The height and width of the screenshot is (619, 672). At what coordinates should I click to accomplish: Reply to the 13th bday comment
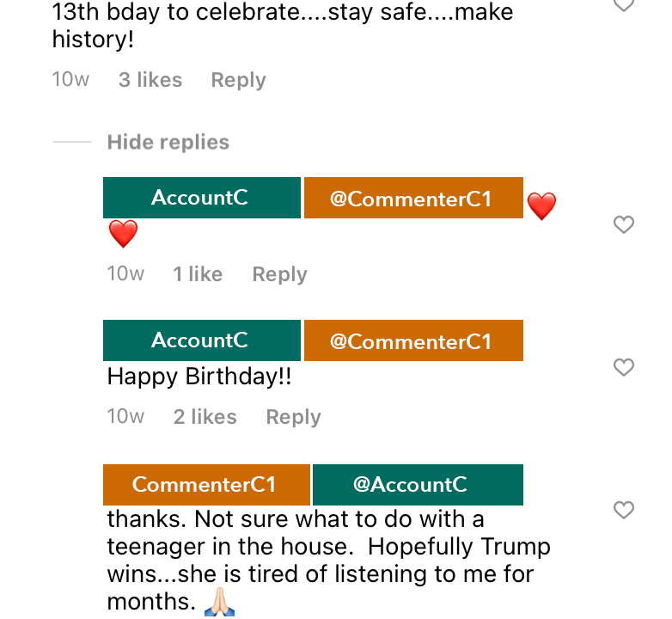point(238,80)
